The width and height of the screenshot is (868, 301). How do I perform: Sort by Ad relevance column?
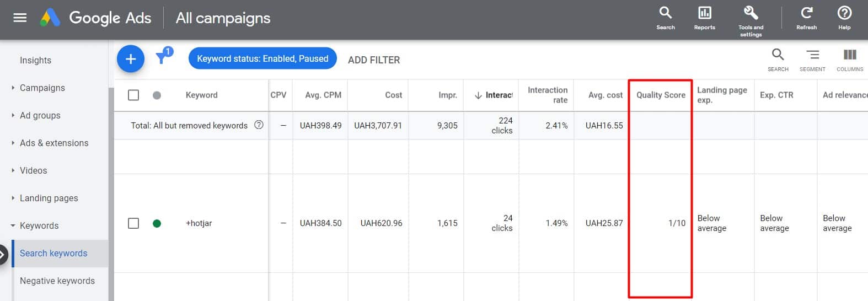(845, 95)
